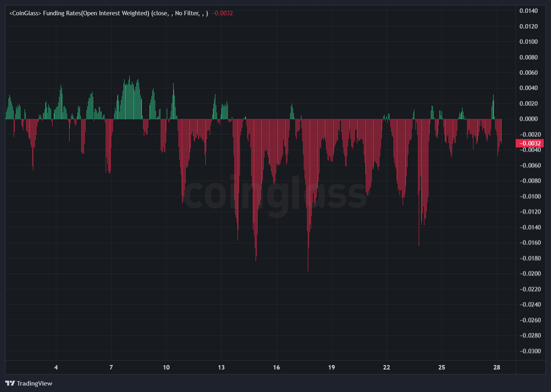Click date 19 on time axis

point(332,368)
